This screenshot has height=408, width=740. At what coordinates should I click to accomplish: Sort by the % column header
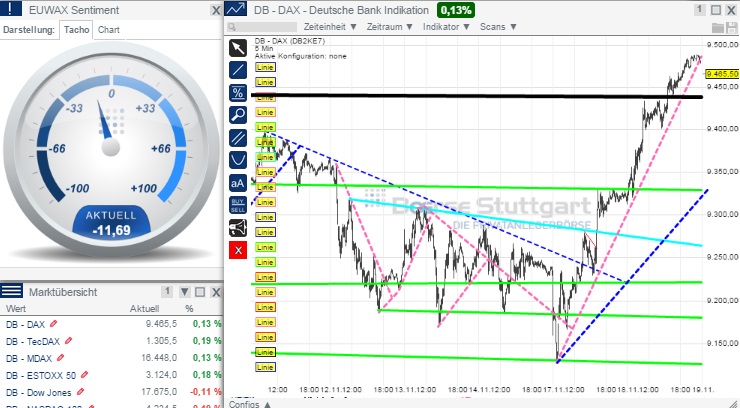(189, 309)
